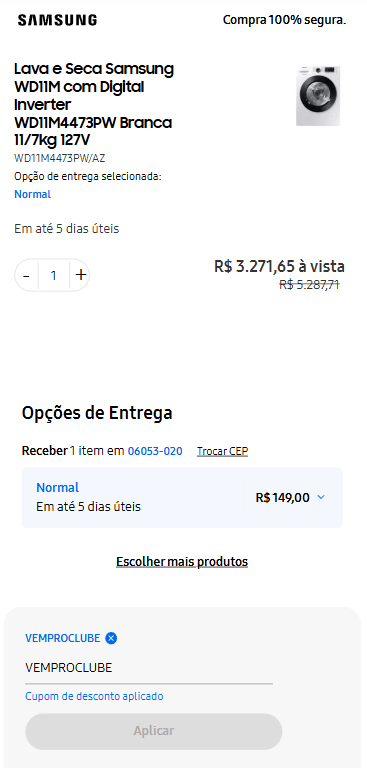Open the washing machine product thumbnail

[x=318, y=95]
